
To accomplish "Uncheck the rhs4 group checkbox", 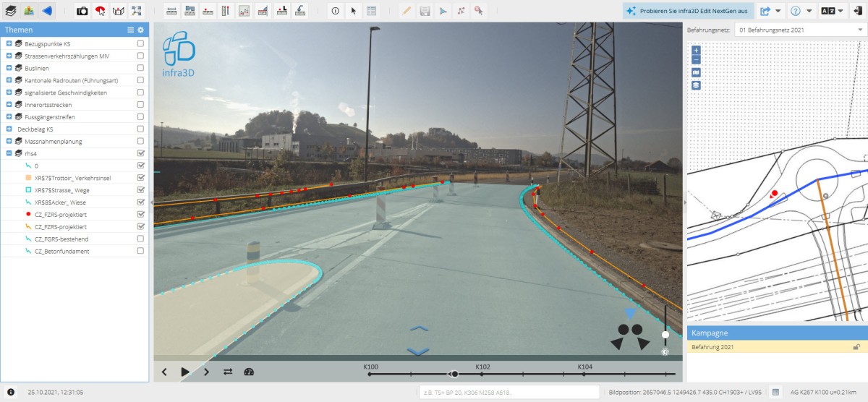I will click(x=140, y=153).
